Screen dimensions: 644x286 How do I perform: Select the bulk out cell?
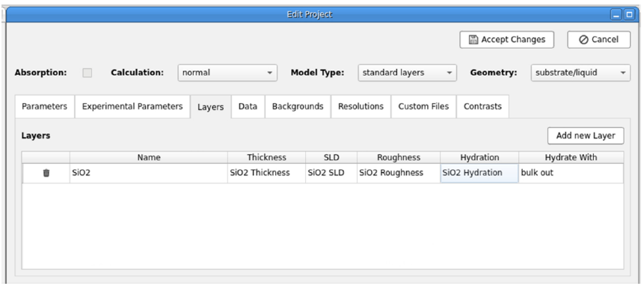[571, 173]
